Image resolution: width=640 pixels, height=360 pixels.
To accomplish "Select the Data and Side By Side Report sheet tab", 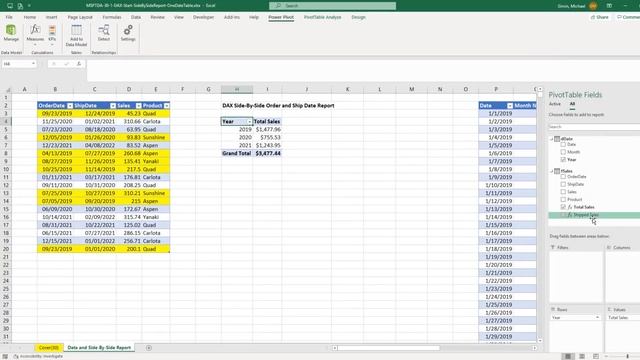I will pyautogui.click(x=99, y=348).
